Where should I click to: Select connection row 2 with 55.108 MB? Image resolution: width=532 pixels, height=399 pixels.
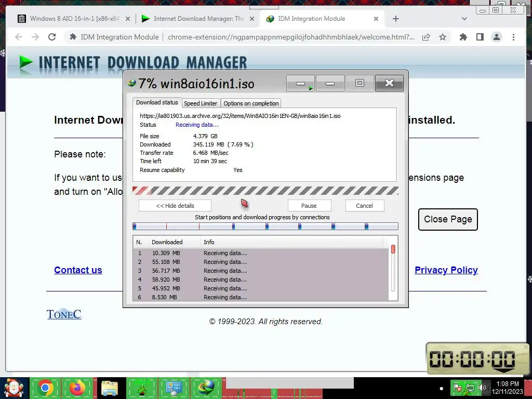[261, 262]
